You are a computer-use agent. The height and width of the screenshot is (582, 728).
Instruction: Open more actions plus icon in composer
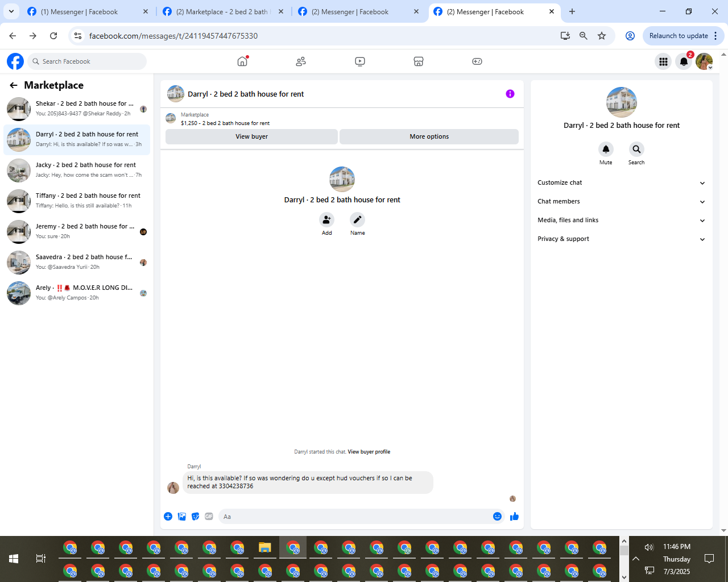click(168, 517)
